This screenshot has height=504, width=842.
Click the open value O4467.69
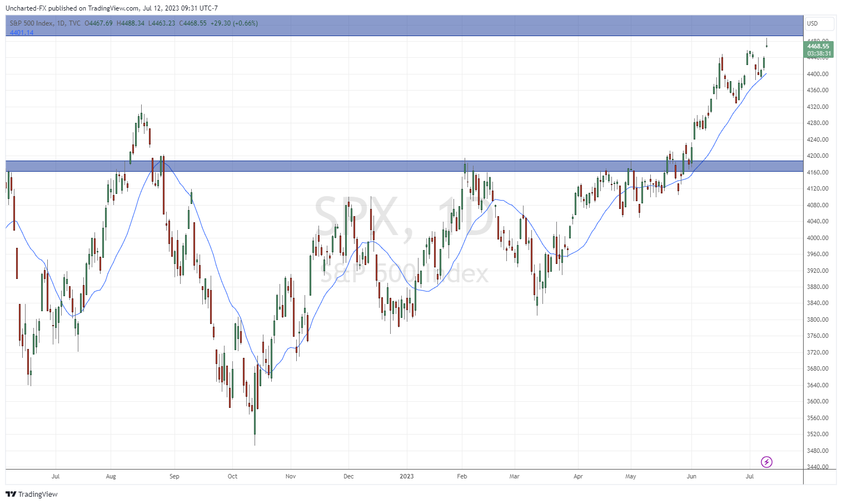click(x=98, y=23)
